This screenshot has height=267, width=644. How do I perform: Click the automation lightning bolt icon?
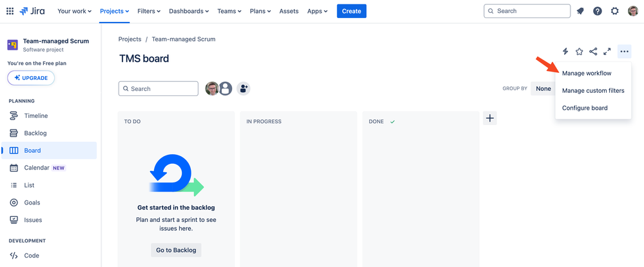click(565, 52)
